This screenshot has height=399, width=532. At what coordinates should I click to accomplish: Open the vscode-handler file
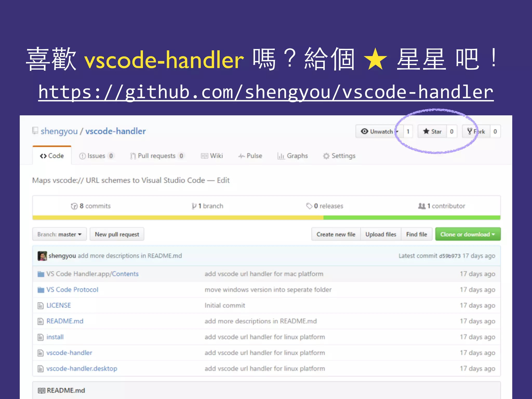click(69, 353)
